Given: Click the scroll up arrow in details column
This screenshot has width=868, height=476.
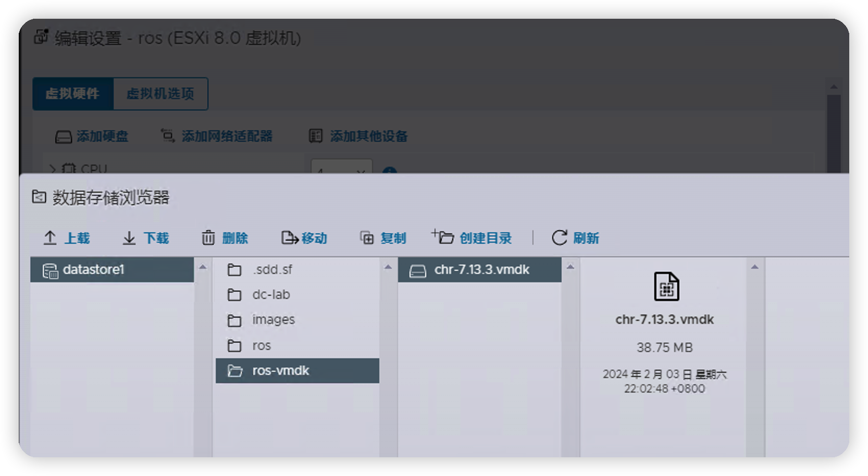Looking at the screenshot, I should click(755, 267).
